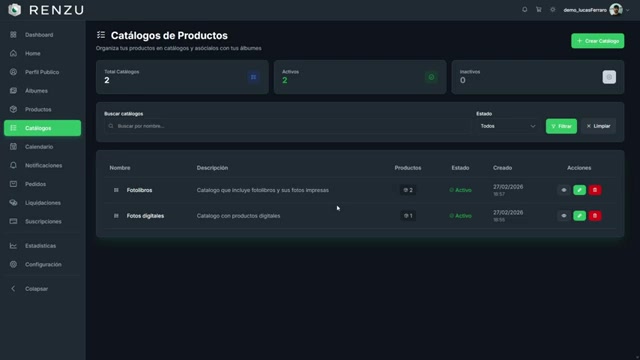Click the Inactivos card icon

pos(609,77)
